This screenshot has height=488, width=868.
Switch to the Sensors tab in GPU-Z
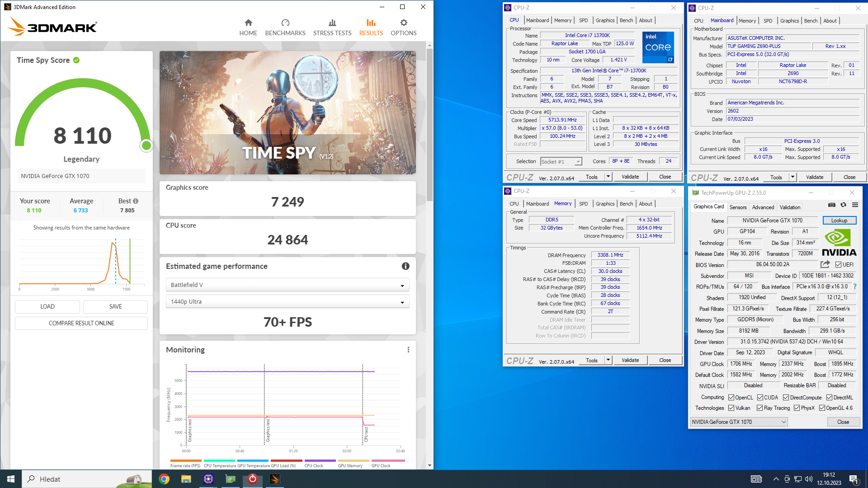(738, 207)
